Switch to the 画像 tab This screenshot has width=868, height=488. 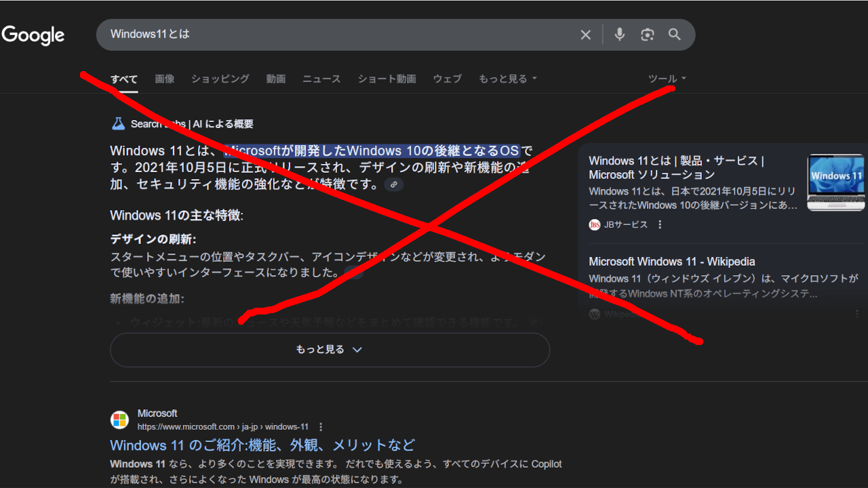point(165,79)
